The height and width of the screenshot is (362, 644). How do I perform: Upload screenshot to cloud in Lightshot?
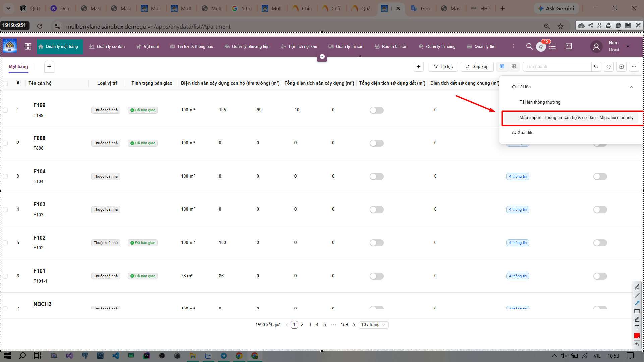[581, 25]
